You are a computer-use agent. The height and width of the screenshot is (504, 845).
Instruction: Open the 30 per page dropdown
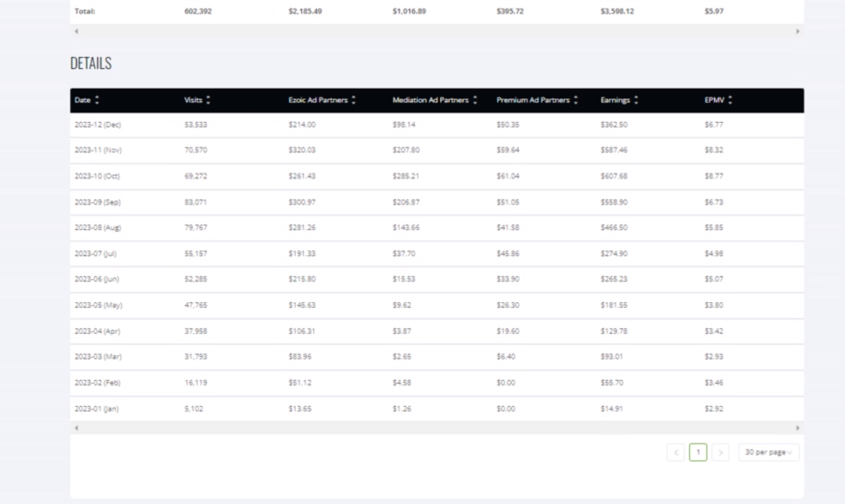pyautogui.click(x=769, y=452)
